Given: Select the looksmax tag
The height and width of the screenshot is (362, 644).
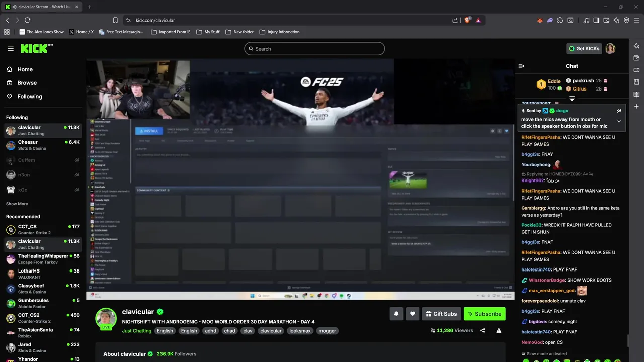Looking at the screenshot, I should [x=300, y=331].
